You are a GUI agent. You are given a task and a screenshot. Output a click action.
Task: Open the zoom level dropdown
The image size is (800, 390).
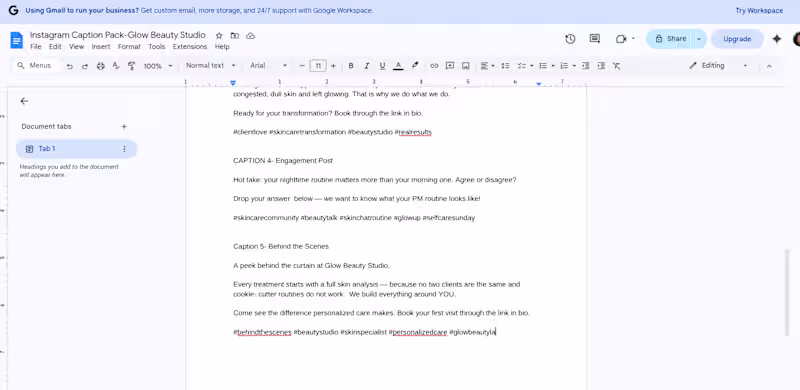[x=158, y=66]
